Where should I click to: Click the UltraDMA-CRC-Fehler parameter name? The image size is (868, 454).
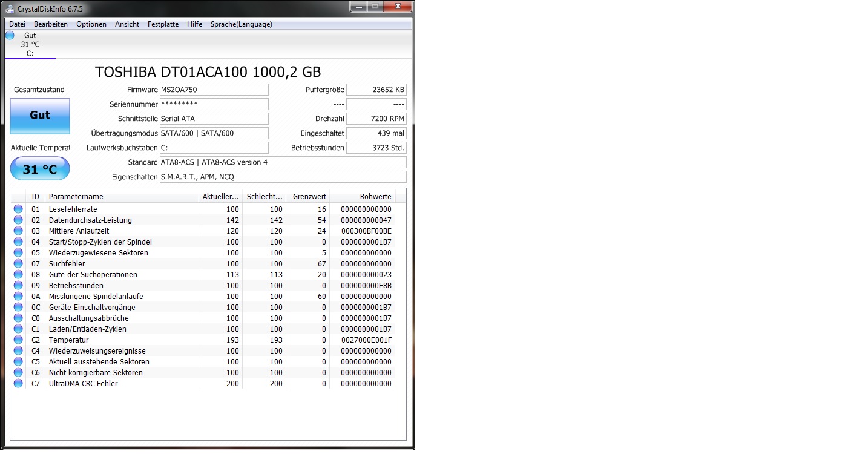click(x=84, y=383)
